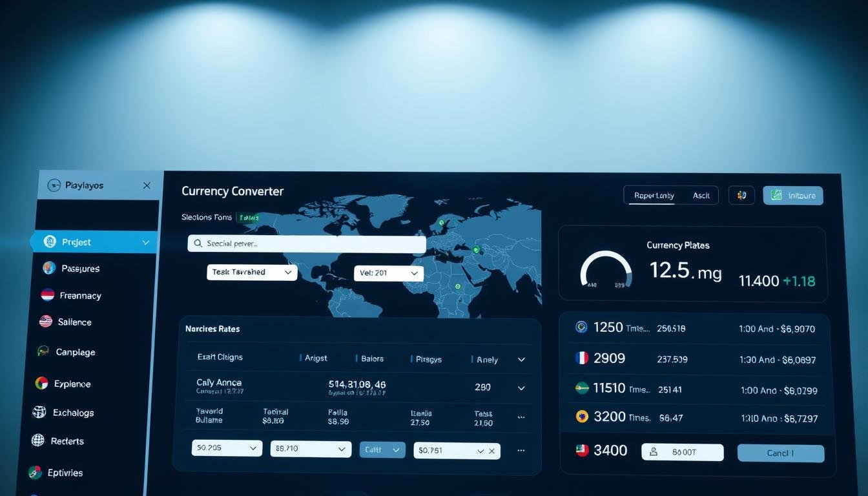Close the Playlayos panel with X
Viewport: 868px width, 496px height.
click(147, 185)
